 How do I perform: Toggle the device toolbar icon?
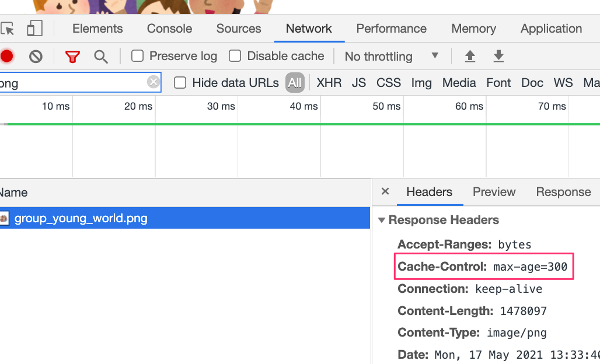[35, 29]
